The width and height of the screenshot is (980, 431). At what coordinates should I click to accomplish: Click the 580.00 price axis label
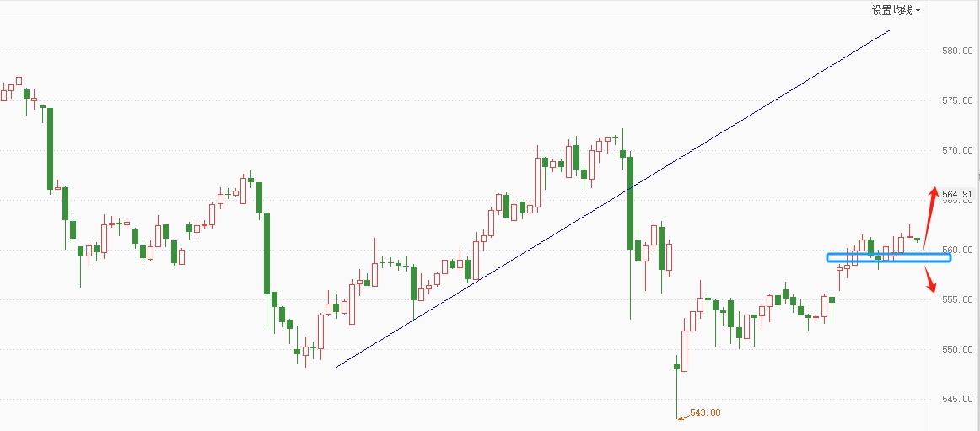tap(957, 51)
